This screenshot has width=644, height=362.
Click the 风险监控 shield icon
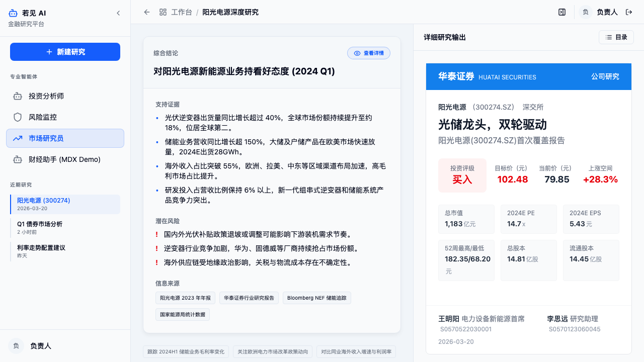click(18, 117)
